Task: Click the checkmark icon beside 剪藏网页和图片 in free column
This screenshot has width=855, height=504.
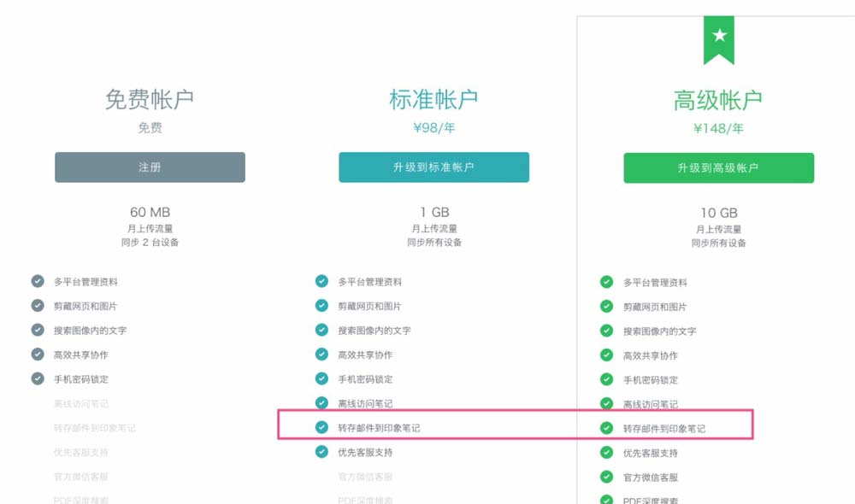Action: click(37, 305)
